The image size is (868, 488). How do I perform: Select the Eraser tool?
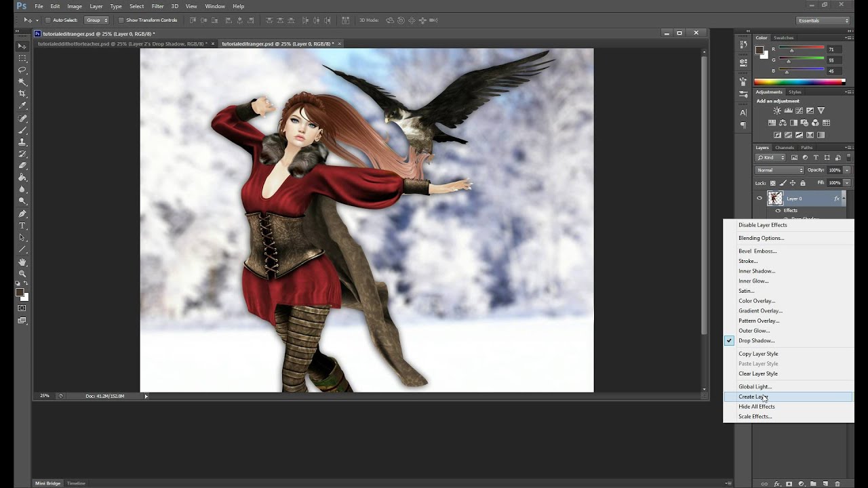(22, 165)
